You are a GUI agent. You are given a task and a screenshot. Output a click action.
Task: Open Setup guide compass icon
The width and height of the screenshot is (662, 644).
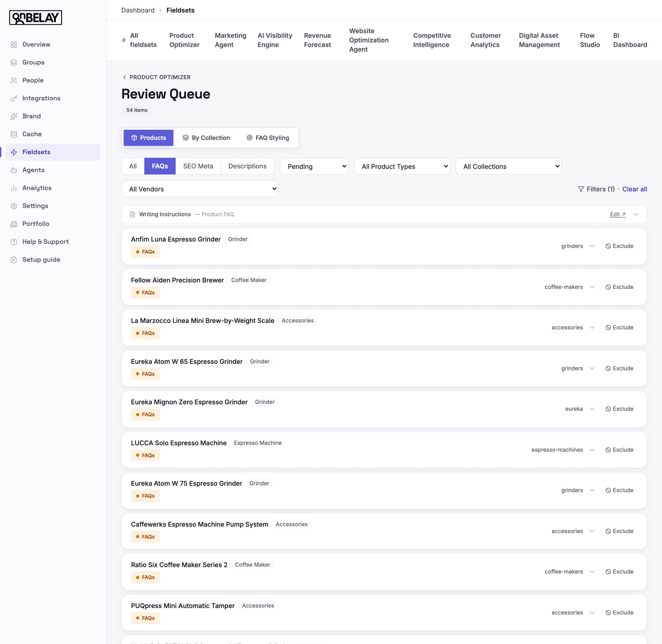click(x=14, y=260)
